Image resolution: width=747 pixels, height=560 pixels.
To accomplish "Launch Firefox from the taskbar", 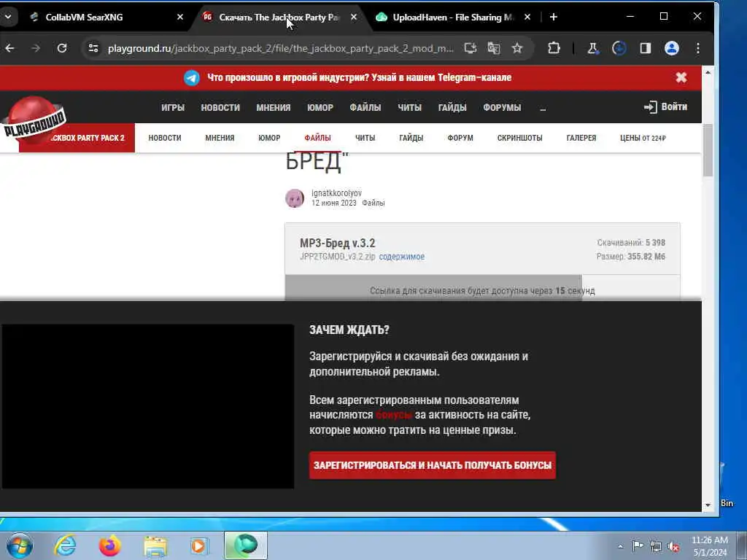I will click(109, 545).
